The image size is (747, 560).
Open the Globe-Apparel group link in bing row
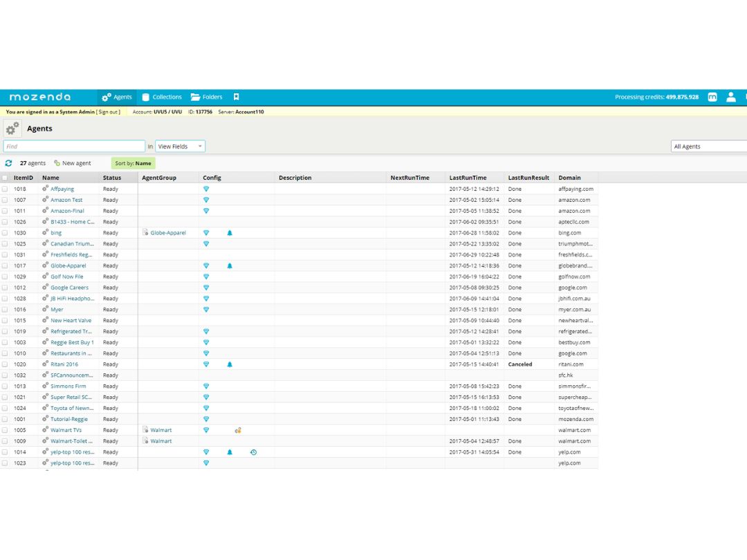click(168, 233)
